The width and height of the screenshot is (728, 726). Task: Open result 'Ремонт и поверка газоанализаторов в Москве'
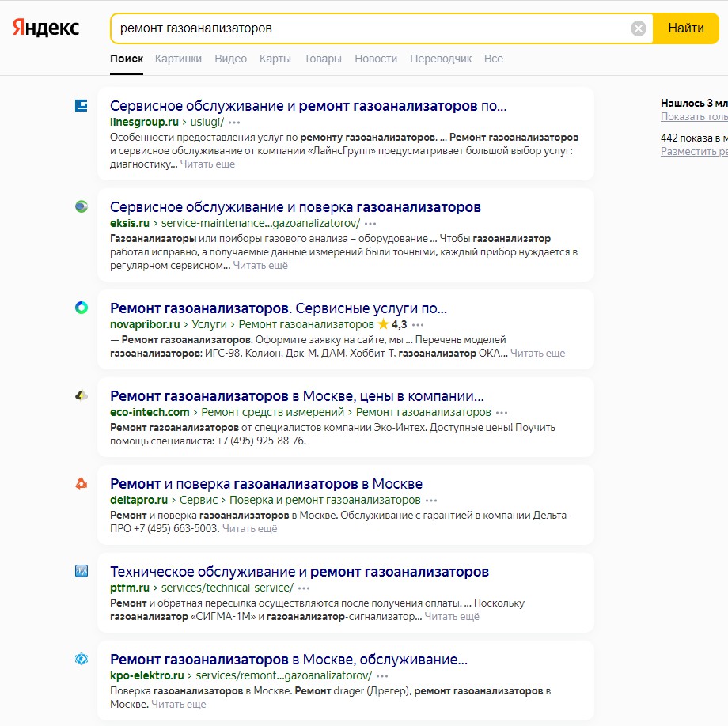pyautogui.click(x=266, y=484)
